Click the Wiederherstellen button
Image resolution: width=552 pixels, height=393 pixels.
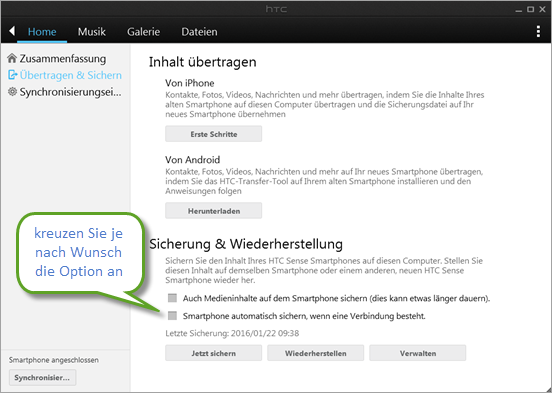point(315,353)
